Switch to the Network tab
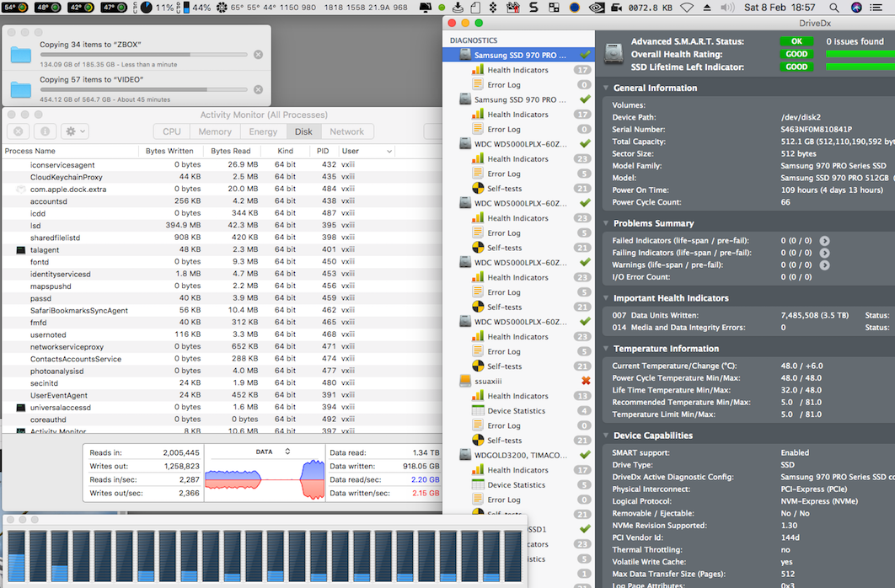The image size is (895, 588). pos(346,131)
